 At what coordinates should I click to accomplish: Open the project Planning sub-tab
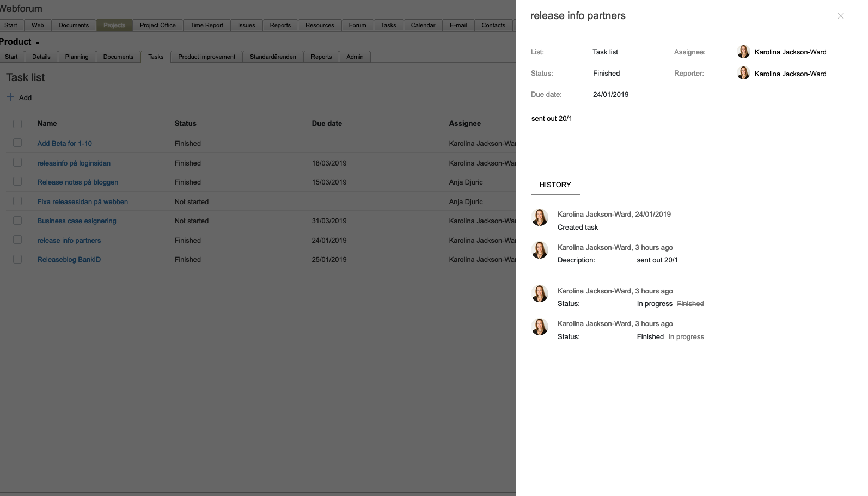(77, 57)
